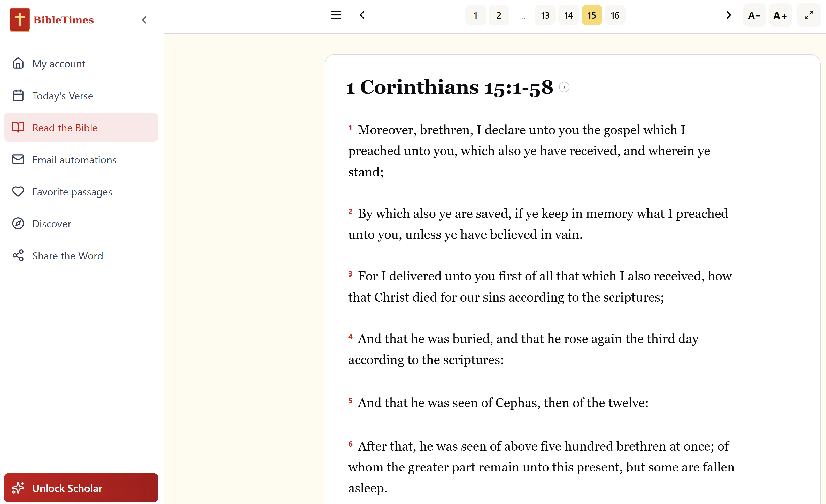Increase the font size with A+
Viewport: 826px width, 504px height.
[x=780, y=15]
